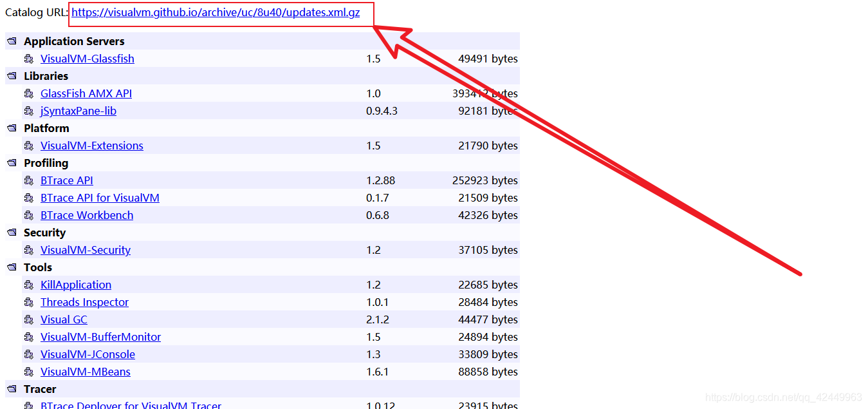Click the GlassFish AMX API plugin icon
This screenshot has height=409, width=868.
point(29,93)
